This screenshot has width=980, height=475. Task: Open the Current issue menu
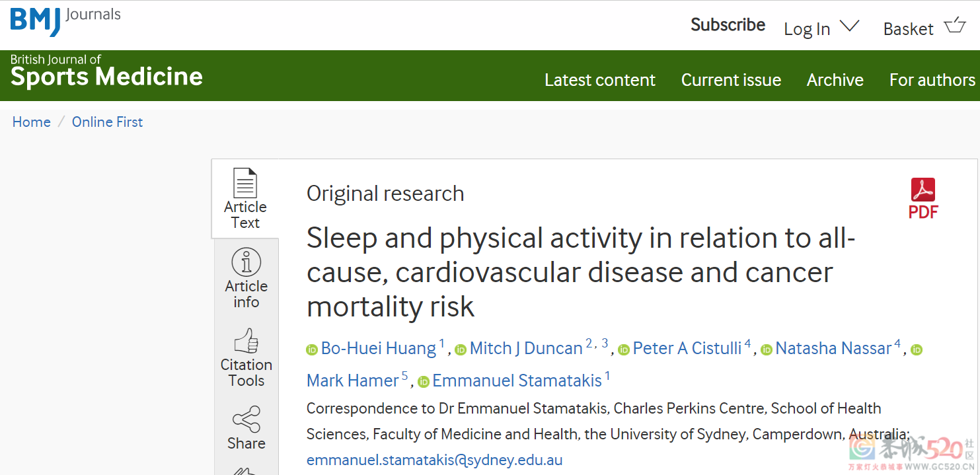[x=731, y=80]
